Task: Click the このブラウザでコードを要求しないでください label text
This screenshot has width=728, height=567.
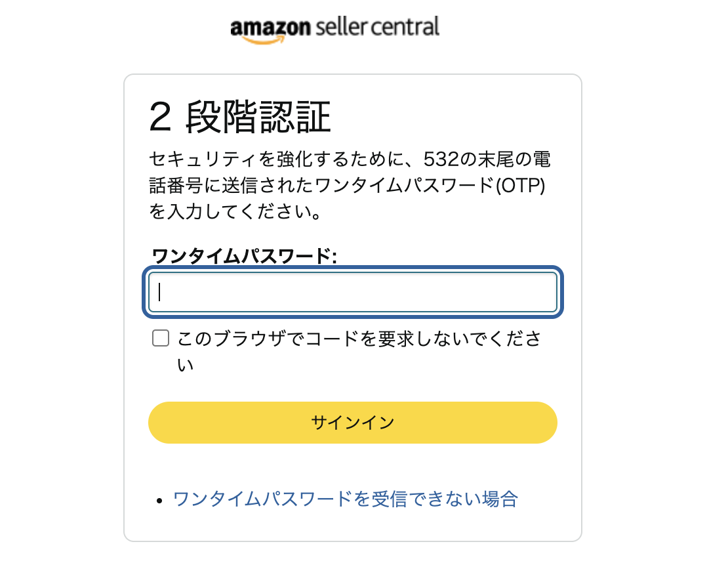Action: [359, 351]
